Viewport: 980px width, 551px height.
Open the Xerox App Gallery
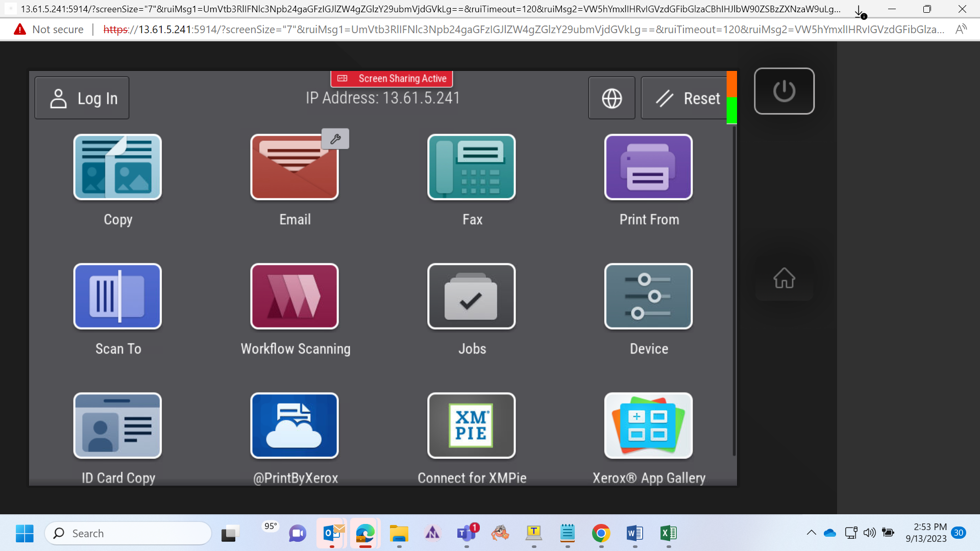tap(649, 425)
